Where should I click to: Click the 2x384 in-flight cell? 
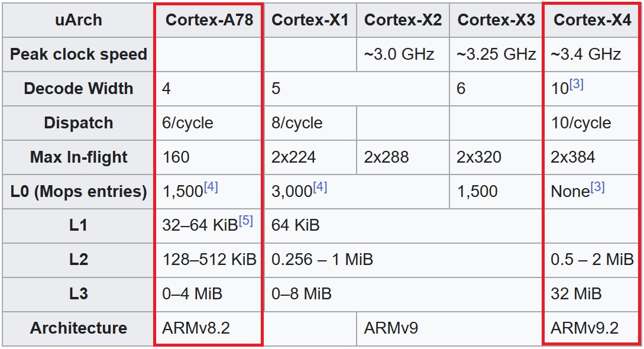(592, 157)
